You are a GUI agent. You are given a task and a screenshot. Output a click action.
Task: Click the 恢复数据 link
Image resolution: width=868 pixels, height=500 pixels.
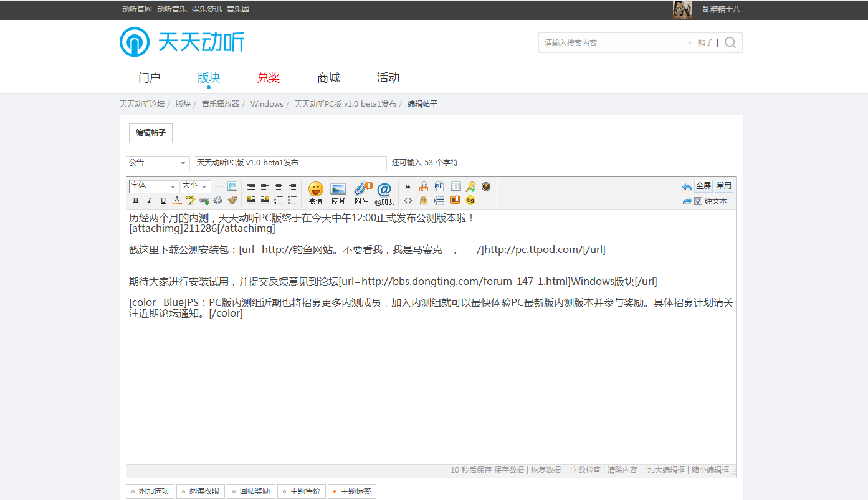546,470
